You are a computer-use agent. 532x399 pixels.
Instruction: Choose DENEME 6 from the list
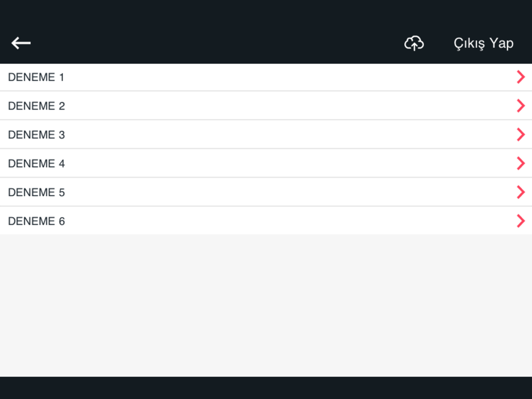tap(266, 221)
